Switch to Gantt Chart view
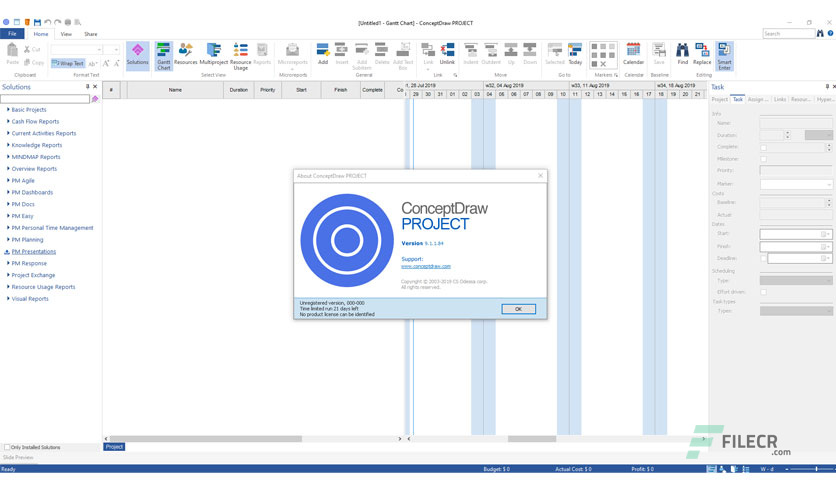 (x=164, y=56)
